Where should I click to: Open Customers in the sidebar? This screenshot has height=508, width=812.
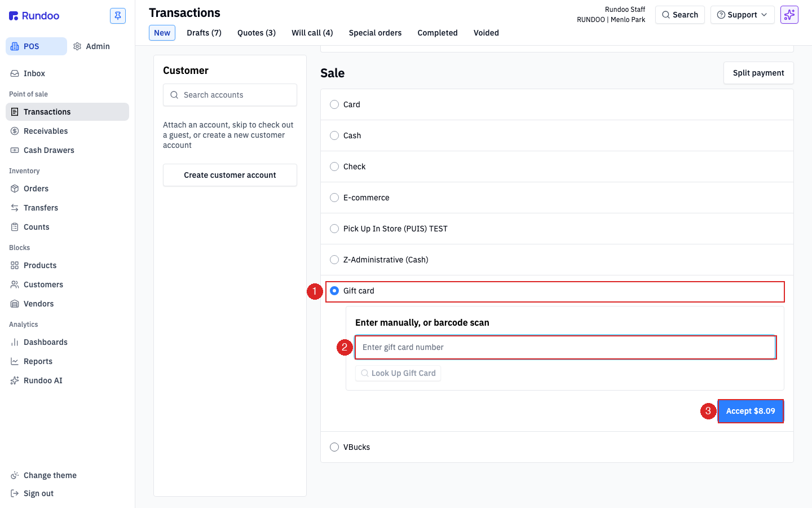click(67, 284)
